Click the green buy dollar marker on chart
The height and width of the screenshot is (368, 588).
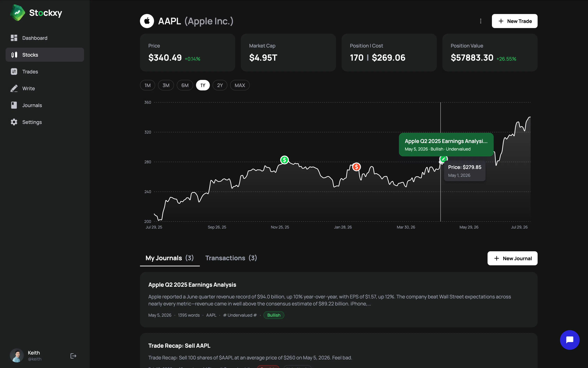[284, 160]
